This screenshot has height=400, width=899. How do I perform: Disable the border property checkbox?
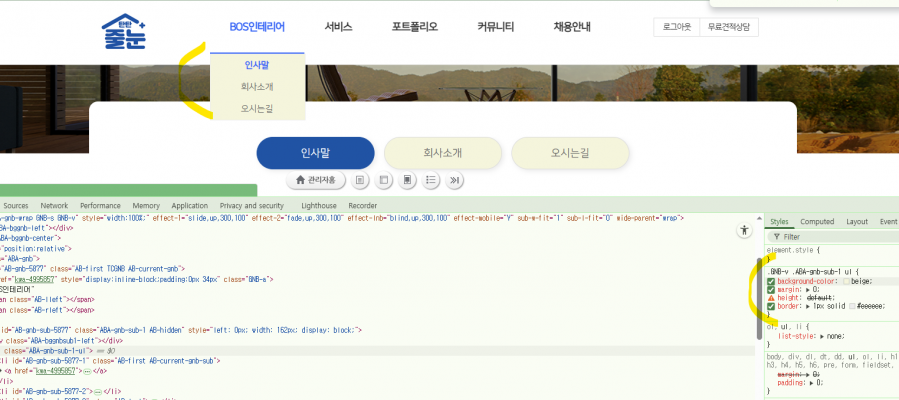point(771,306)
